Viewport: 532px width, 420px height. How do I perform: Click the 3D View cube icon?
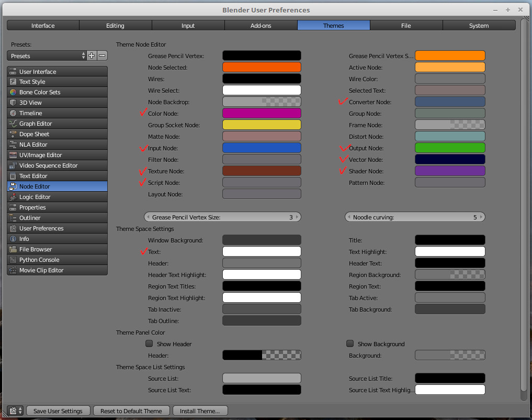(13, 103)
